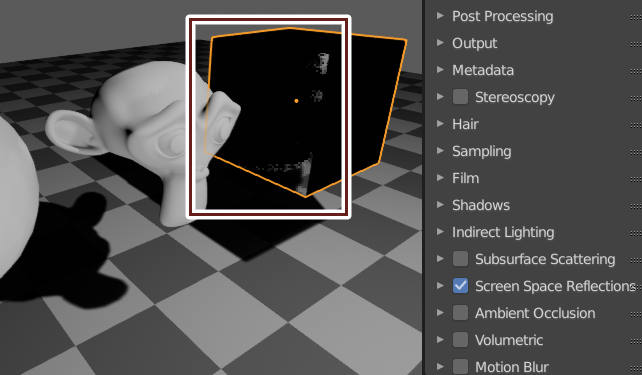Open the Metadata panel disclosure triangle
This screenshot has width=642, height=375.
[441, 70]
